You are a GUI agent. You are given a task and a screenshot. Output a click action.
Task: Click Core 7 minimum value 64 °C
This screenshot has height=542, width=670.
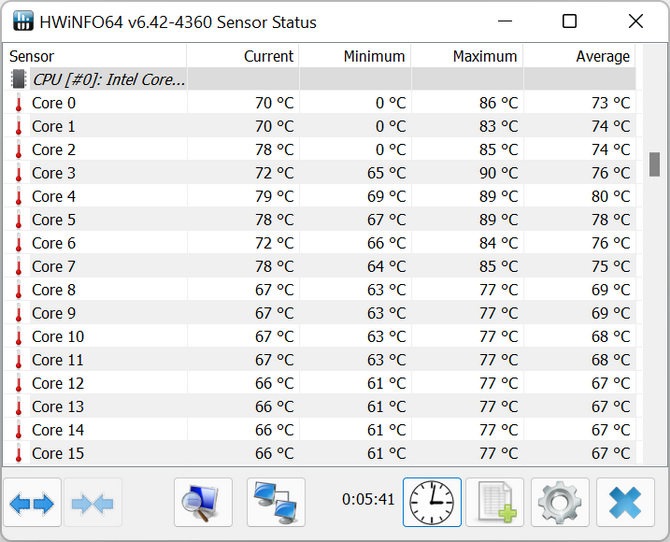[387, 267]
